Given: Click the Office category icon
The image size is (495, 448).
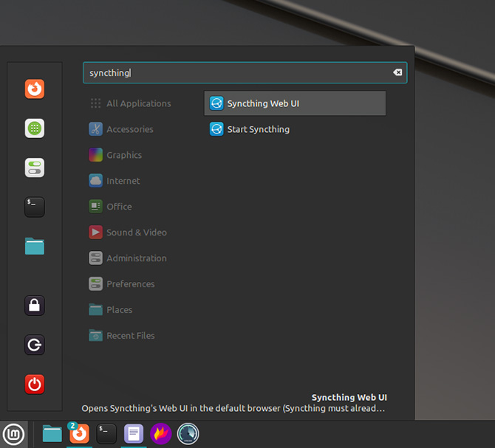Looking at the screenshot, I should point(95,207).
